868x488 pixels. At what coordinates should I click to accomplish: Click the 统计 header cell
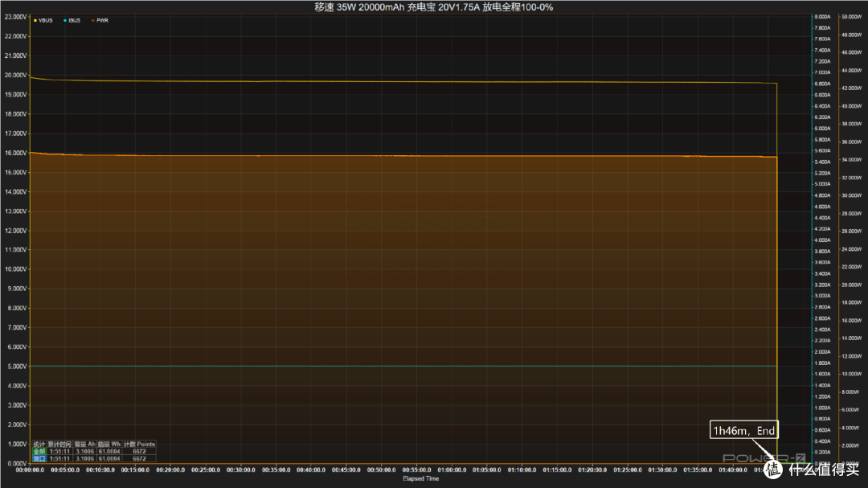coord(39,445)
